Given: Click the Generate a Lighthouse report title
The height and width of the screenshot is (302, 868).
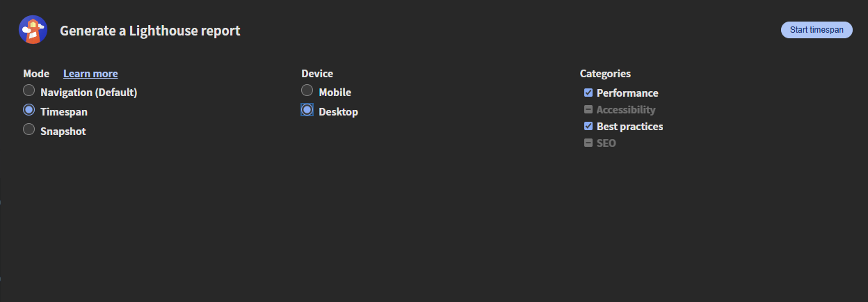Looking at the screenshot, I should coord(150,31).
